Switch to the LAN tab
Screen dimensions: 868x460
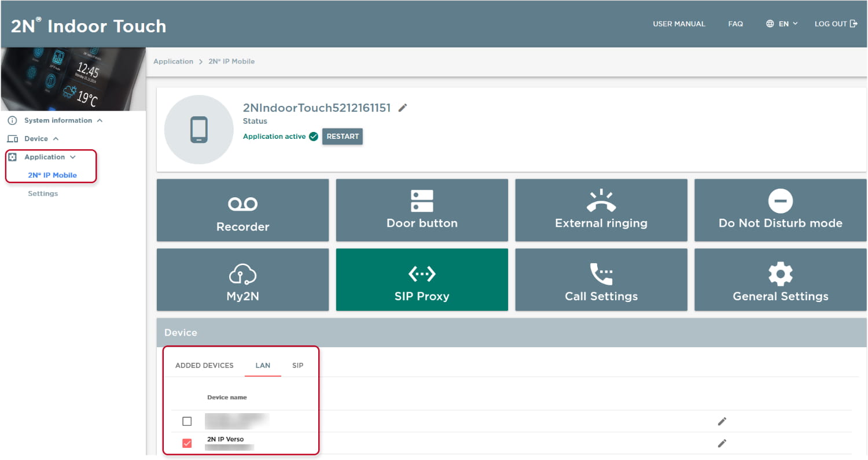[263, 366]
